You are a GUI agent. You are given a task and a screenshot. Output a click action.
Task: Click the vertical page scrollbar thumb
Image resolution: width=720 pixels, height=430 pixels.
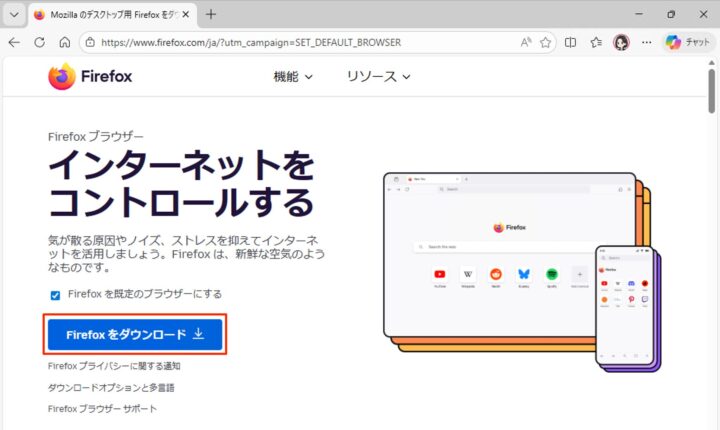click(711, 91)
